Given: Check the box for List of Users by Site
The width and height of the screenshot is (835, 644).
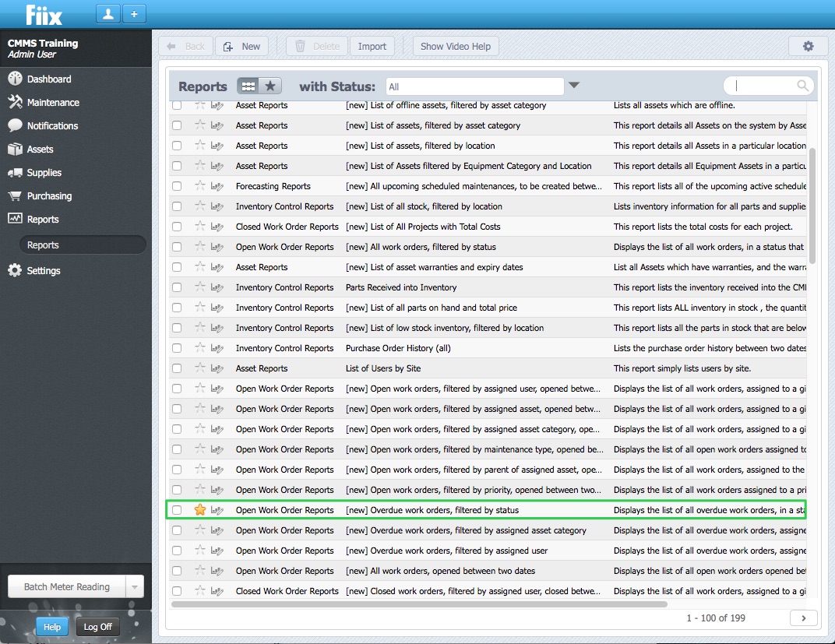Looking at the screenshot, I should coord(177,368).
